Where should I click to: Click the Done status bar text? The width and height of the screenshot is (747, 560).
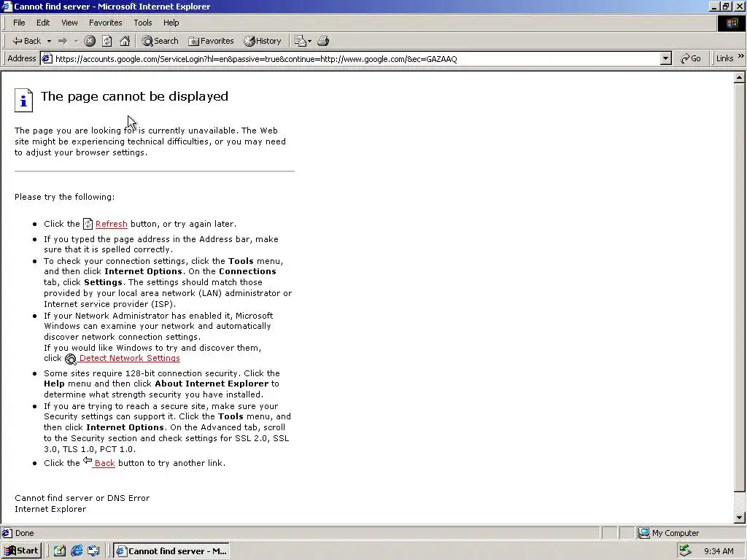click(x=24, y=533)
